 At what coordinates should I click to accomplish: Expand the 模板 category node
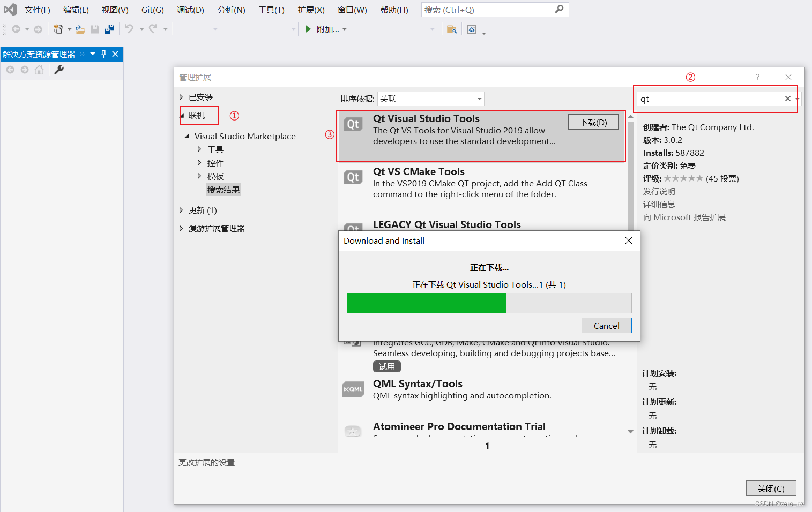199,176
